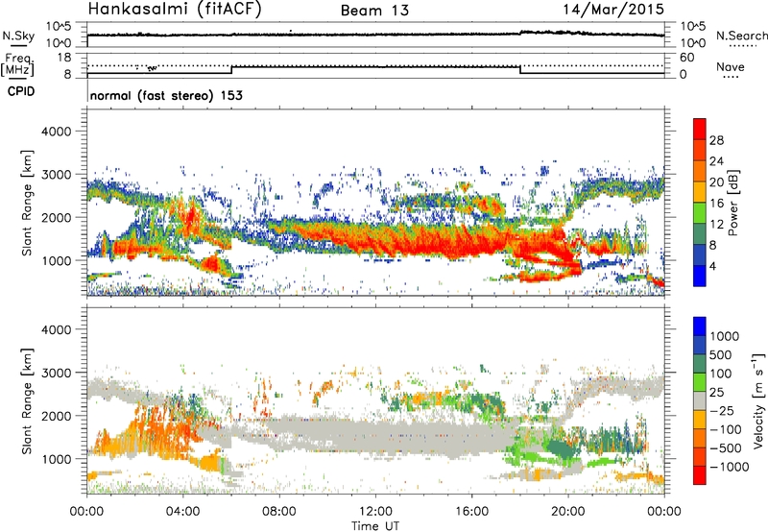Click the '28' power scale value
Image resolution: width=768 pixels, height=532 pixels.
click(x=716, y=140)
